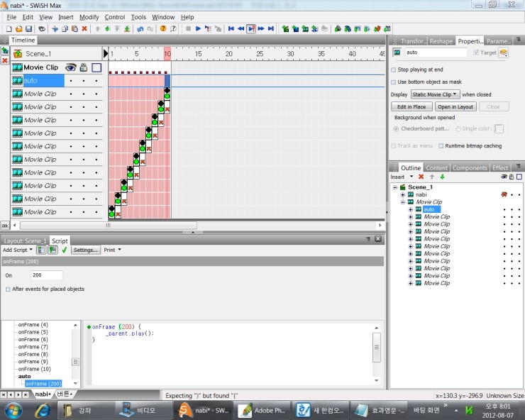Click the Copy toolbar icon
This screenshot has width=525, height=420.
65,29
